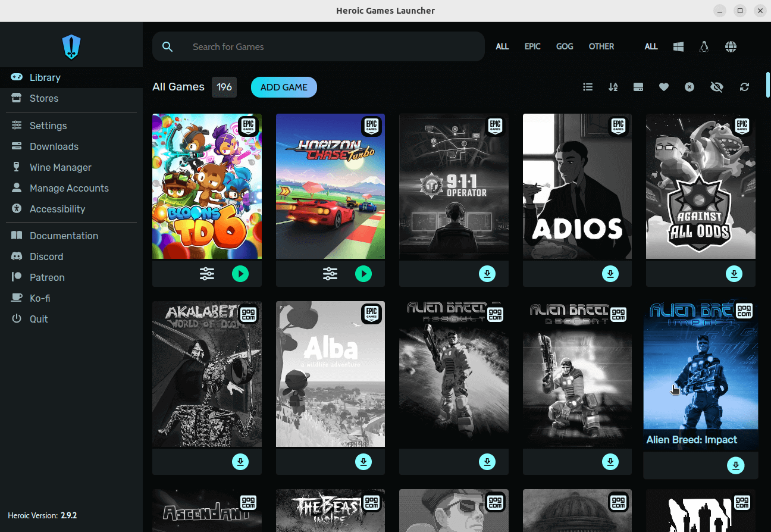The width and height of the screenshot is (771, 532).
Task: Play Horizon Chase Turbo
Action: [x=363, y=274]
